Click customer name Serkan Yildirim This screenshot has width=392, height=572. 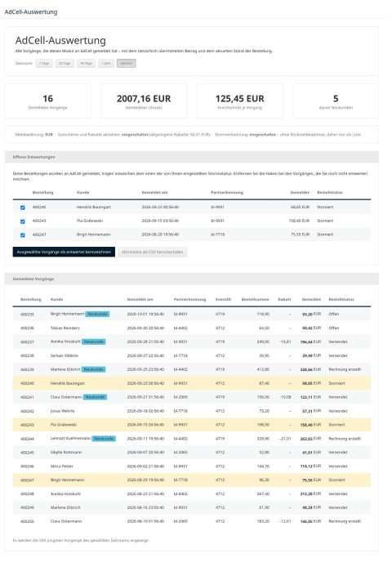coord(65,355)
